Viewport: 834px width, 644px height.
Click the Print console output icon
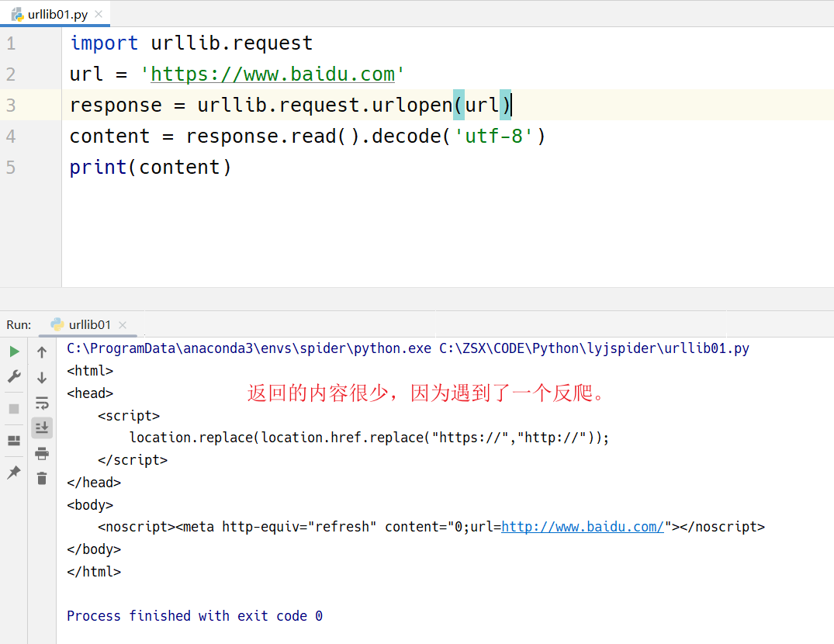click(42, 454)
